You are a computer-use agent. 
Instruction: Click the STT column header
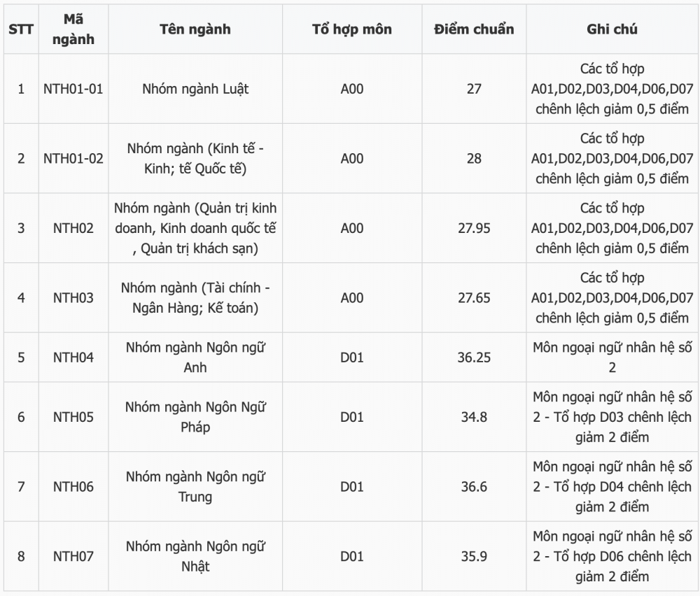pyautogui.click(x=21, y=29)
